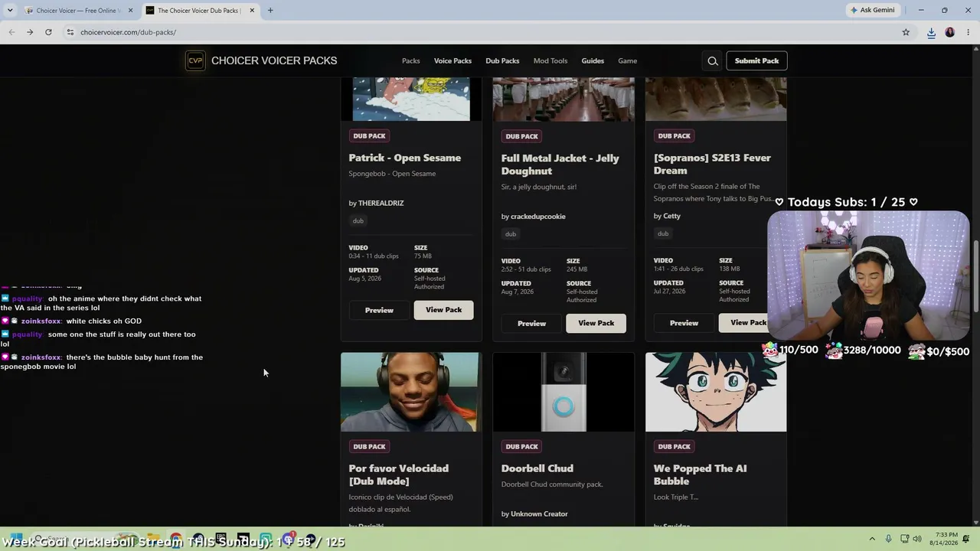Close the Choicer Voicer — Free Online tab
The height and width of the screenshot is (551, 980).
(x=130, y=11)
